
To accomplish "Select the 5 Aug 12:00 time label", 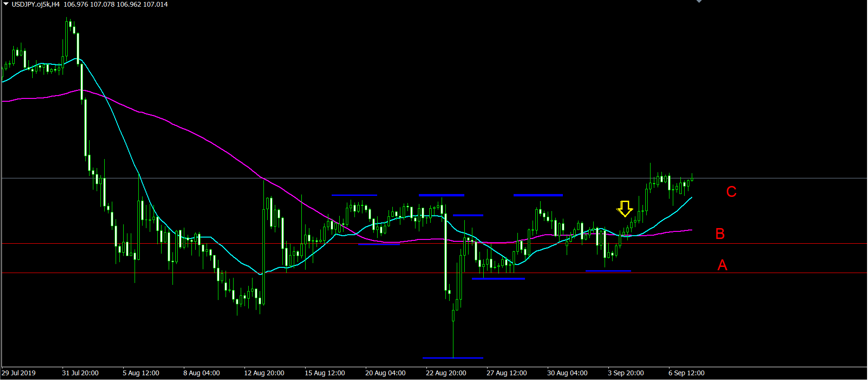I will 141,373.
